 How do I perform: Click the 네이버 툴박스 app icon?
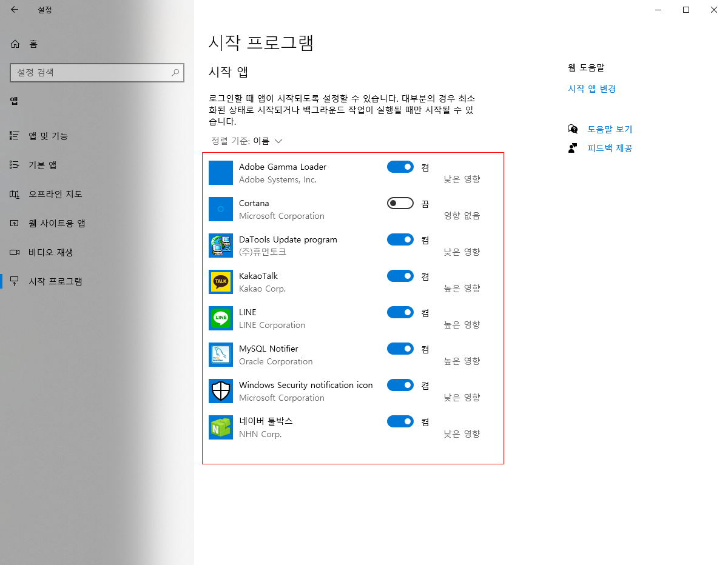pos(221,427)
